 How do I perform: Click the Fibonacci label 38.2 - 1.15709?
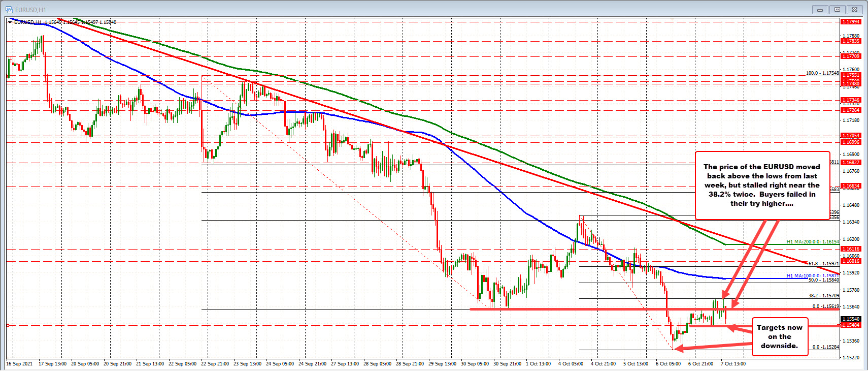coord(823,296)
